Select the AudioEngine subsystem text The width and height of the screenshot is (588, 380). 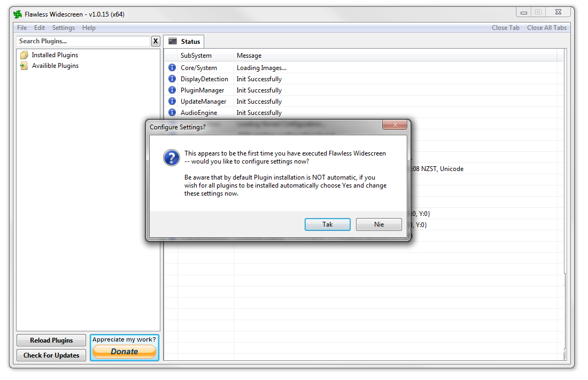(199, 113)
